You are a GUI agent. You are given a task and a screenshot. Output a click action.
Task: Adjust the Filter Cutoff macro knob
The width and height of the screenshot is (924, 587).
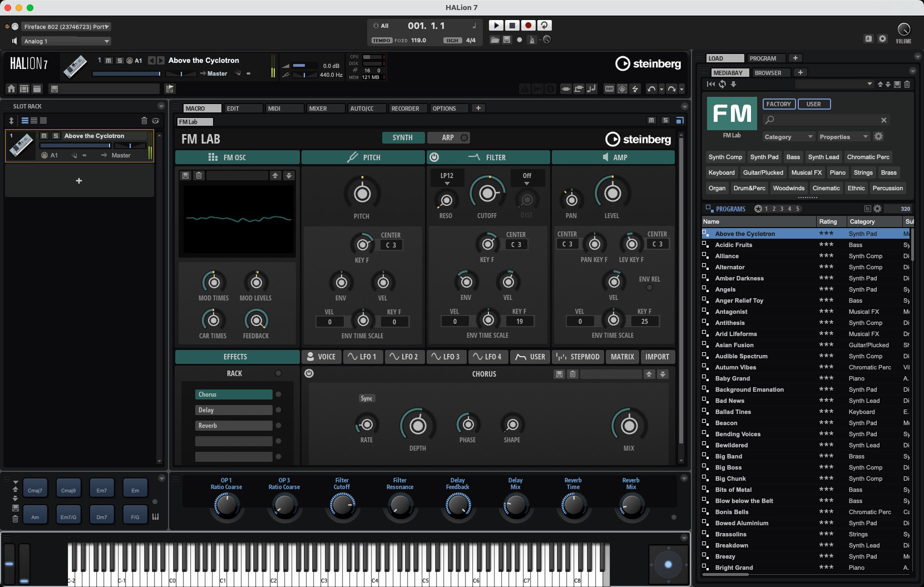(342, 505)
